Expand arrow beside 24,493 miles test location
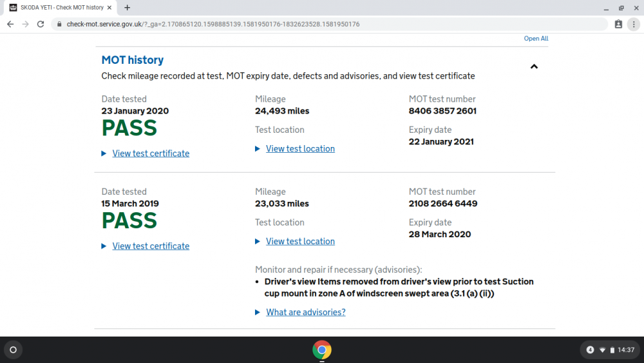 (258, 149)
